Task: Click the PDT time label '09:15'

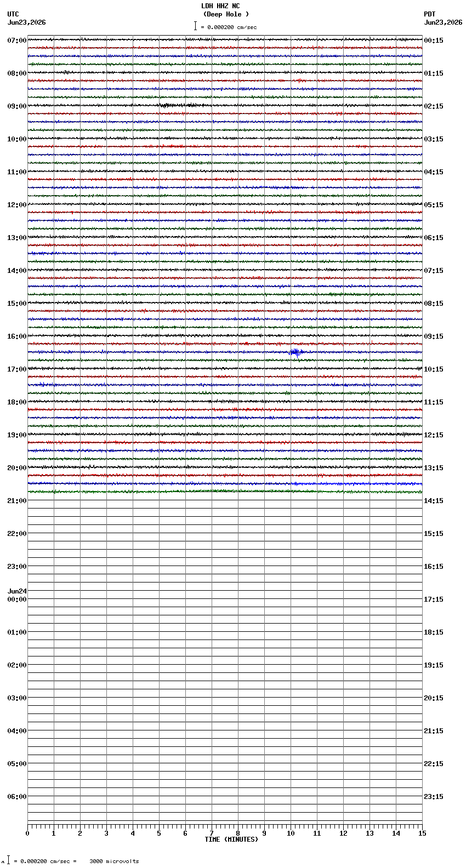Action: [434, 336]
